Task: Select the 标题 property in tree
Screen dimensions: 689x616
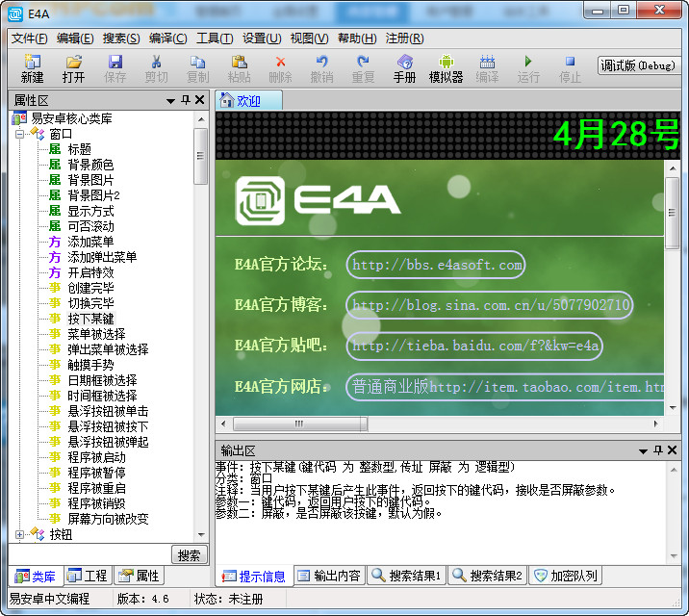Action: [x=80, y=149]
